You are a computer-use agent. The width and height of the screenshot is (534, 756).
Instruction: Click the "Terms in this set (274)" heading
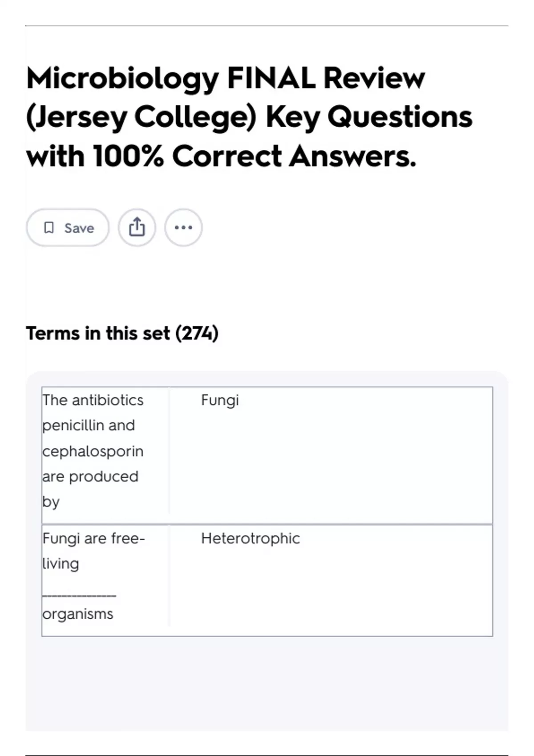click(122, 333)
